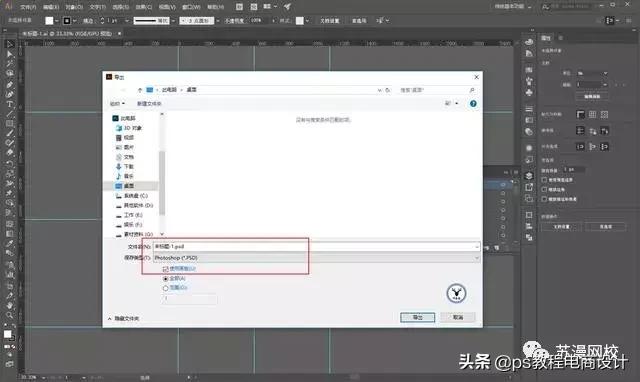Select the Paintbrush tool
640x382 pixels.
point(10,133)
